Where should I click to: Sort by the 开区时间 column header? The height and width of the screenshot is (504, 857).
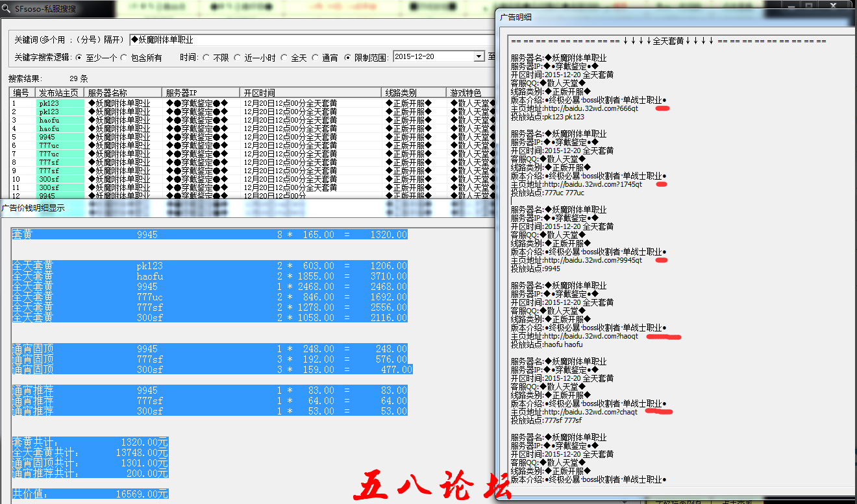pos(310,93)
